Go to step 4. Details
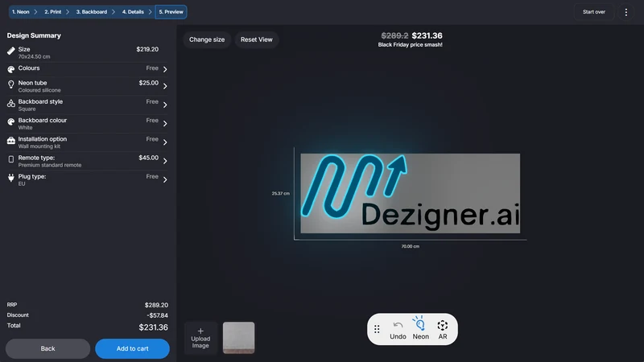Viewport: 644px width, 362px height. [x=133, y=12]
